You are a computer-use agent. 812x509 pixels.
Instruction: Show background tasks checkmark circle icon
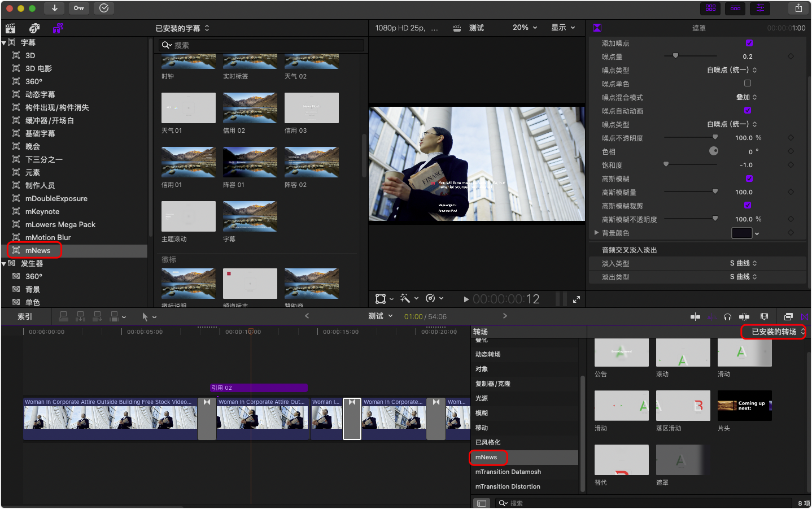(x=104, y=8)
